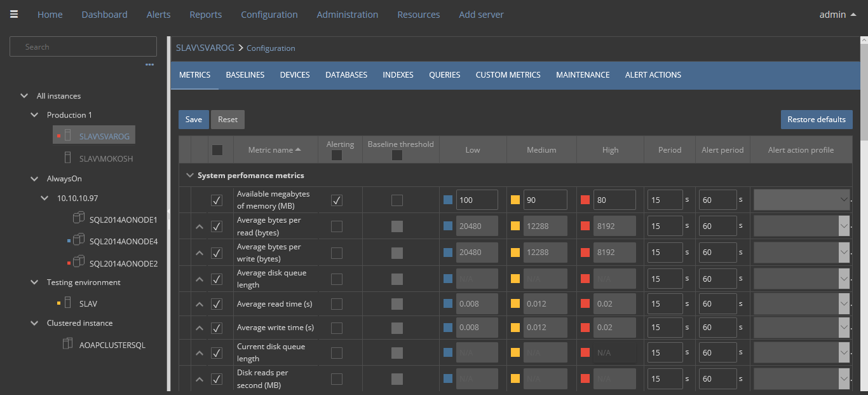Click inside the instance search field
868x395 pixels.
pyautogui.click(x=83, y=46)
